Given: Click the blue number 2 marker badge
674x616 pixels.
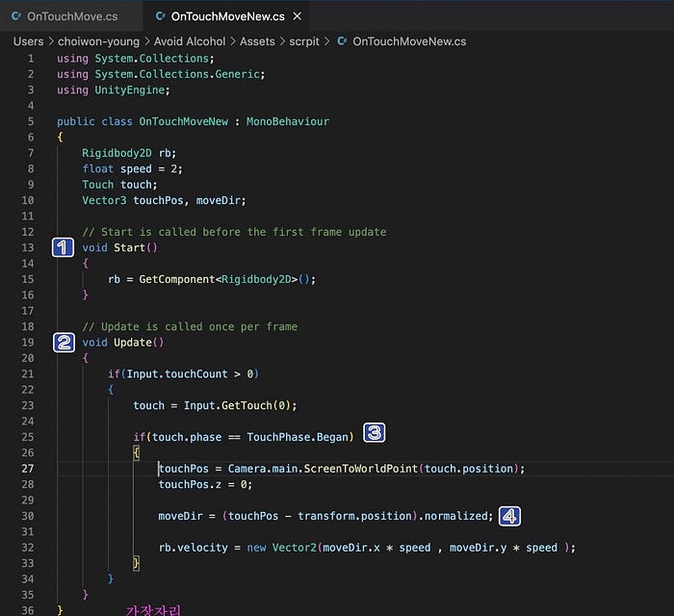Looking at the screenshot, I should click(64, 343).
